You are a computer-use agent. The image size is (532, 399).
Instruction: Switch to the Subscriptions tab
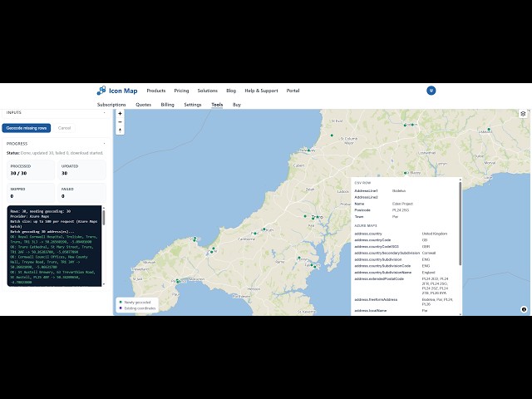coord(111,105)
